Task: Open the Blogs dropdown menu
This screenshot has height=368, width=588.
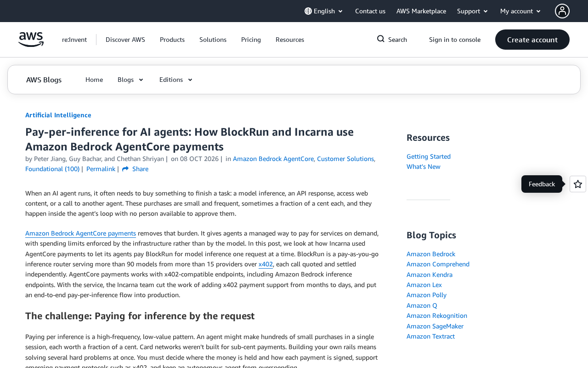Action: [131, 80]
